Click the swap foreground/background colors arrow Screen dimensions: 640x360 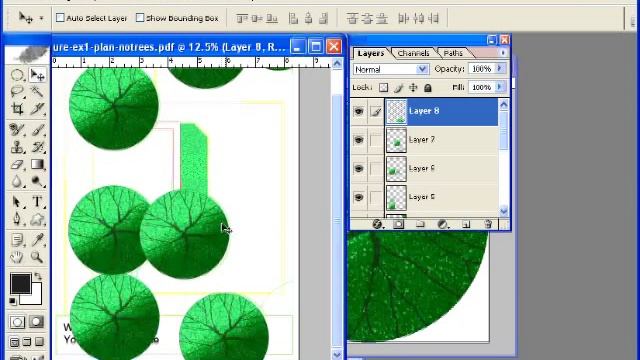(38, 277)
